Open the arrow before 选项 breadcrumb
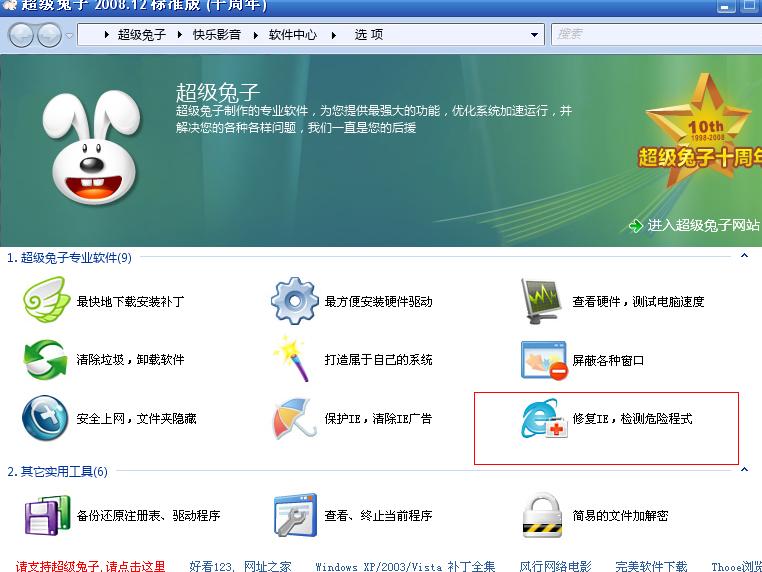 point(334,35)
